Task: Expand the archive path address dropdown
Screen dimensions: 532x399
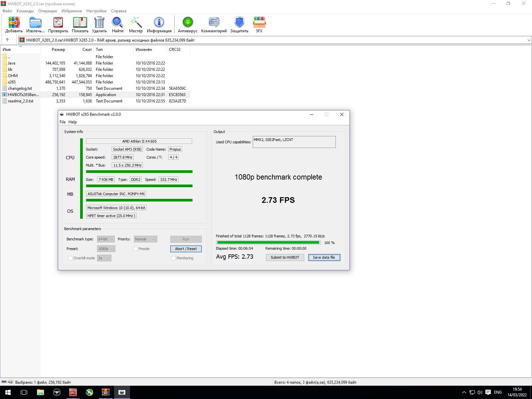Action: (529, 40)
